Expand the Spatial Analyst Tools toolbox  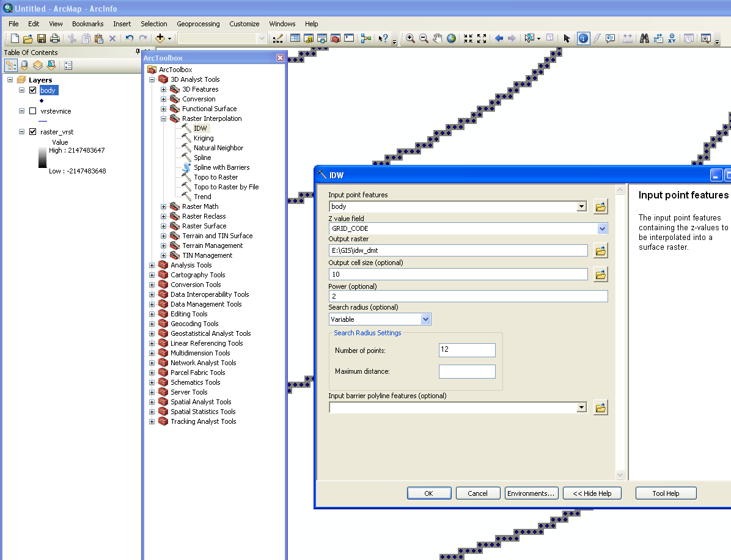tap(152, 402)
